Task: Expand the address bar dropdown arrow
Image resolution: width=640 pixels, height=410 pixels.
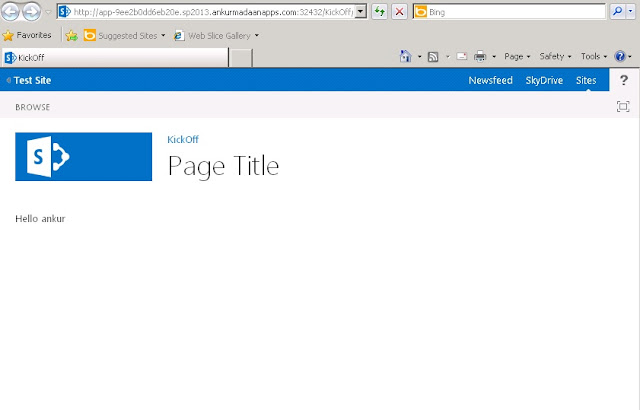Action: 360,12
